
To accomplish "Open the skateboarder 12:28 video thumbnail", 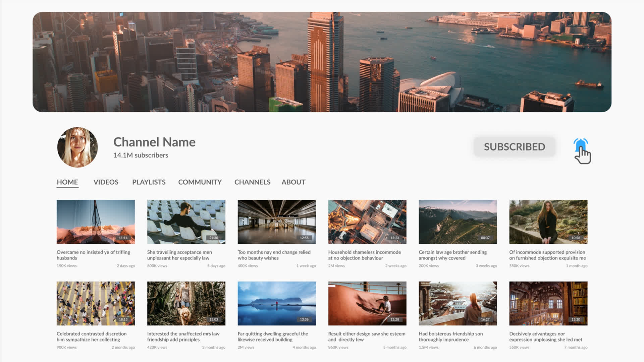I will pos(367,303).
